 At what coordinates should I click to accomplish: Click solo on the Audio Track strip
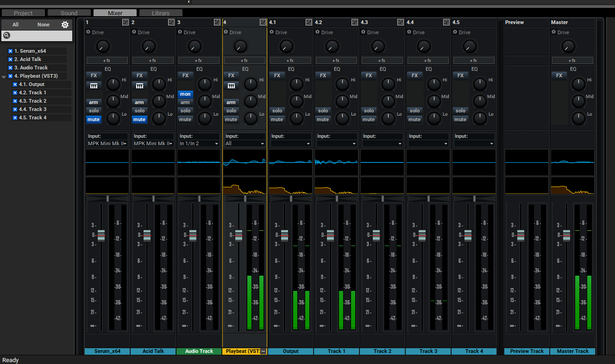pos(185,111)
